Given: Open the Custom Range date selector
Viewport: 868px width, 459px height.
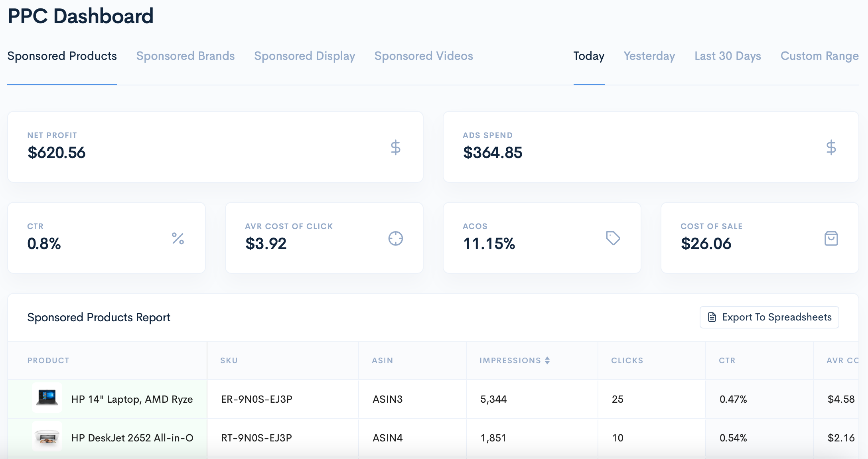Looking at the screenshot, I should tap(819, 56).
